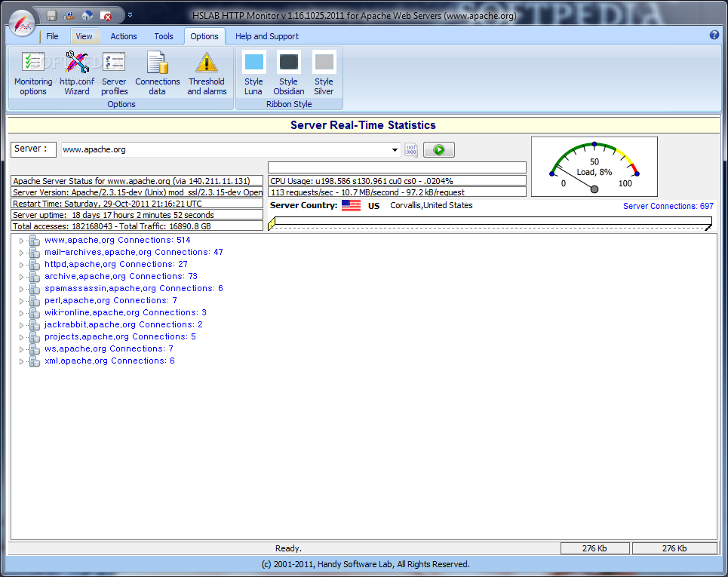Expand the wiki-online.apache.org tree node
Image resolution: width=728 pixels, height=577 pixels.
pyautogui.click(x=21, y=313)
